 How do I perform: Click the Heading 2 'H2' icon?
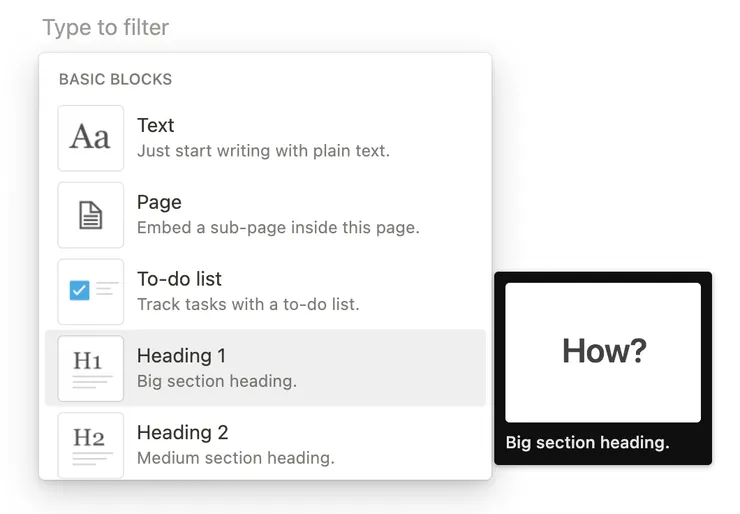tap(90, 444)
